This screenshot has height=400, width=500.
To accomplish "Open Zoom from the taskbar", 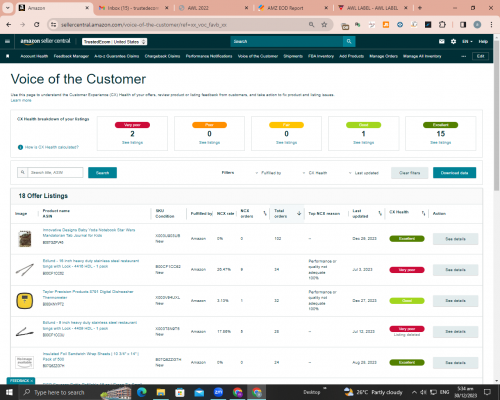I will click(x=218, y=392).
